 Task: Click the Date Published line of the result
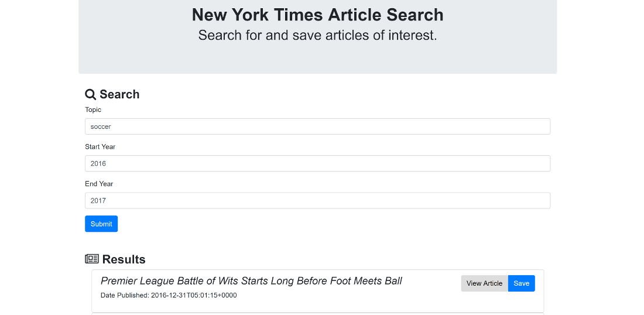click(169, 295)
